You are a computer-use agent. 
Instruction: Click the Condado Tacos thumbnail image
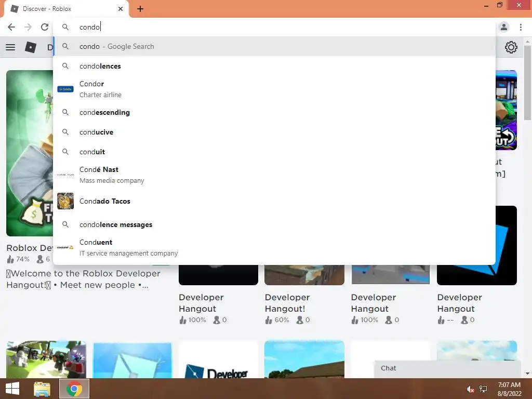(x=65, y=201)
